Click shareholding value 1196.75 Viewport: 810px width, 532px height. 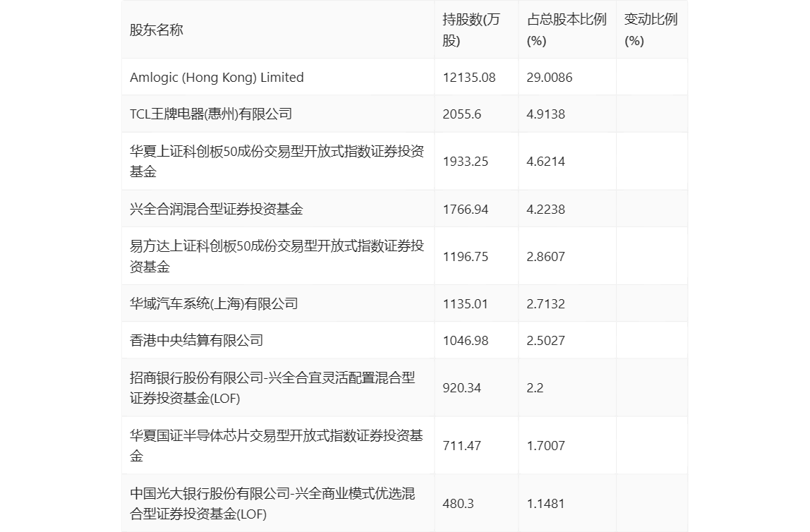465,257
